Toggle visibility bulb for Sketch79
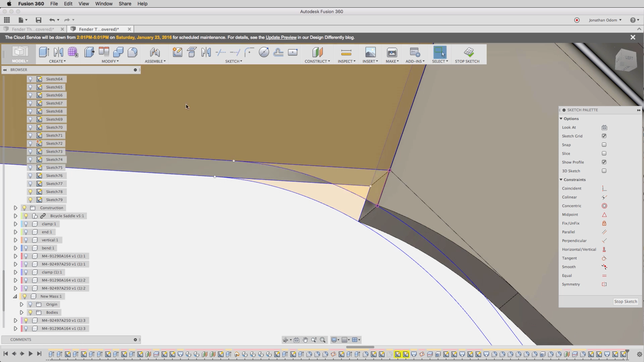Viewport: 644px width, 362px height. 30,200
